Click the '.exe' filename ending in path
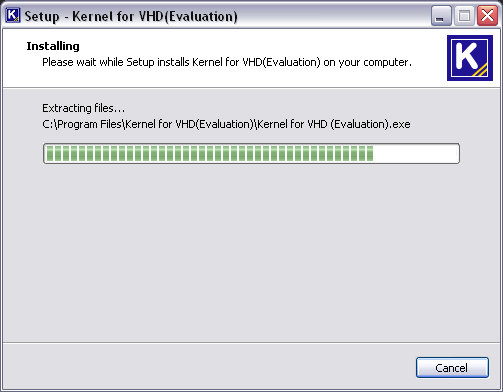503x392 pixels. [x=400, y=124]
